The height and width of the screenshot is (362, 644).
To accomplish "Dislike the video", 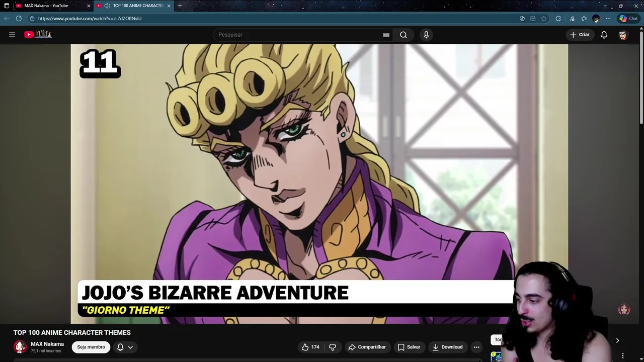I will pyautogui.click(x=333, y=347).
